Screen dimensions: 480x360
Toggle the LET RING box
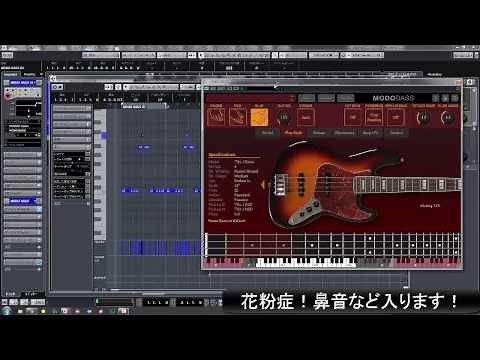pyautogui.click(x=352, y=117)
